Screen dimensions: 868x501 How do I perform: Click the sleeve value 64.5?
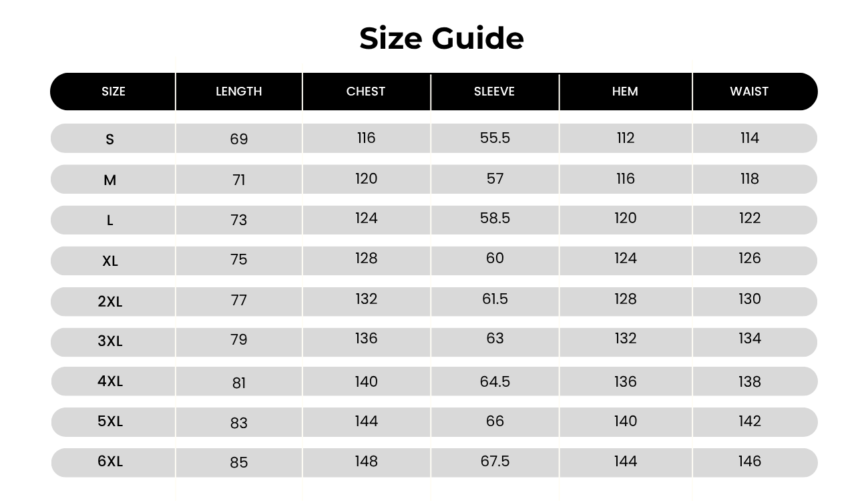point(495,382)
